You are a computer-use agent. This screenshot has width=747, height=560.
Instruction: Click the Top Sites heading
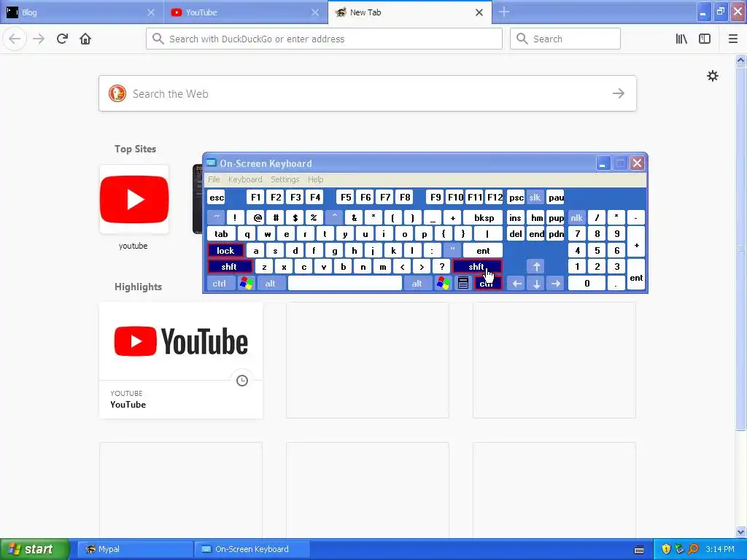click(x=135, y=149)
